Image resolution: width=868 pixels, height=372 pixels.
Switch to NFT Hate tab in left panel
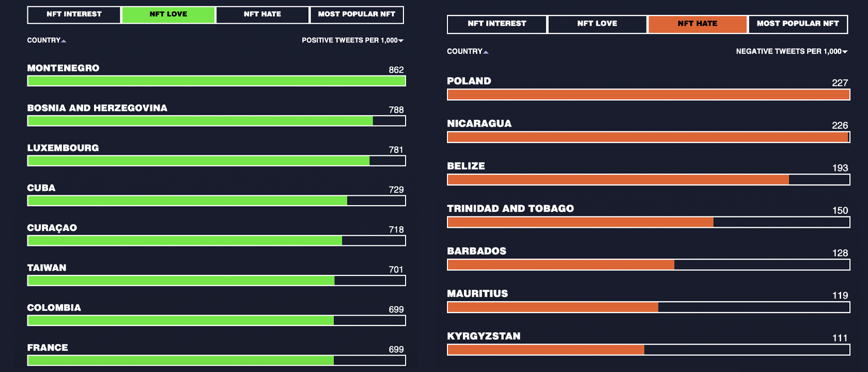[262, 14]
